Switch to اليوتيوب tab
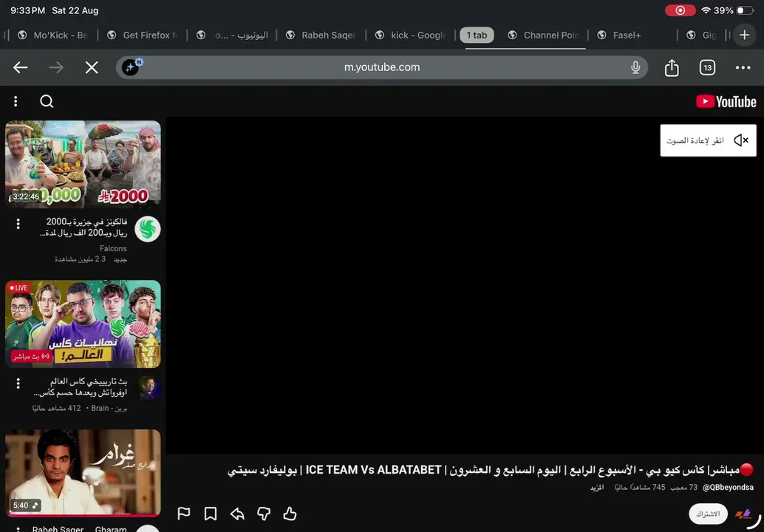The image size is (764, 532). (x=232, y=35)
